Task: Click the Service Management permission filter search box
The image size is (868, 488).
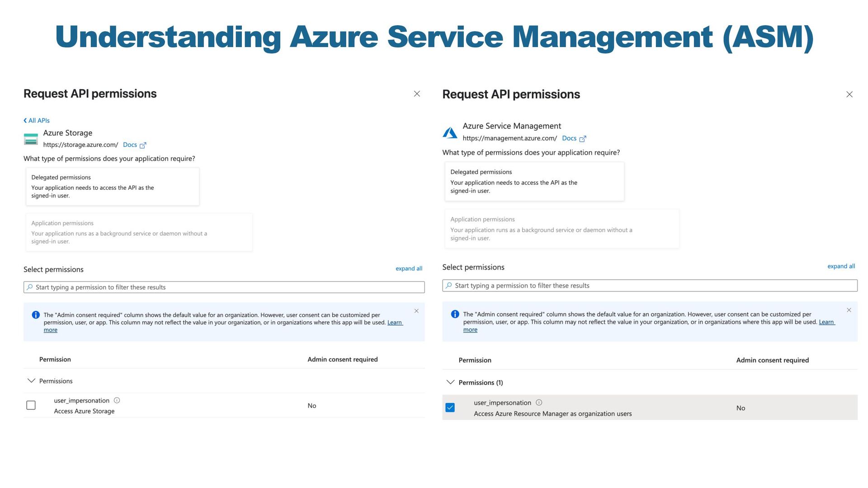Action: tap(649, 286)
